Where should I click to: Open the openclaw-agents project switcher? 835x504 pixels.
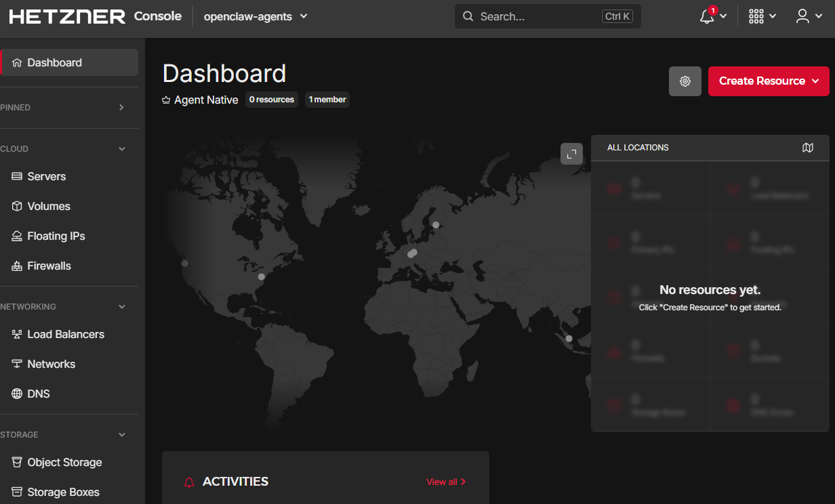click(x=256, y=16)
